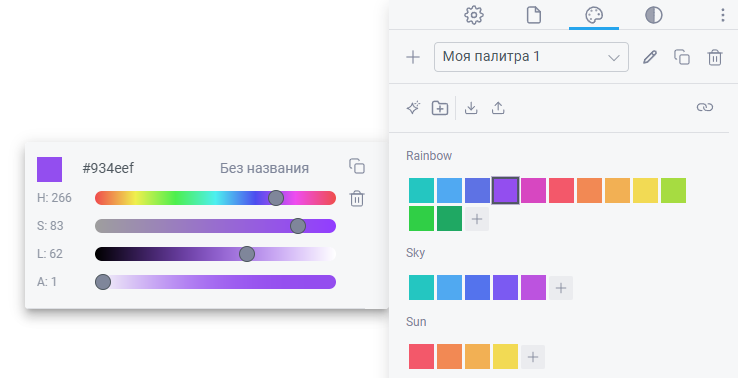Screen dimensions: 738x378
Task: Delete the palette with trash icon
Action: (x=714, y=57)
